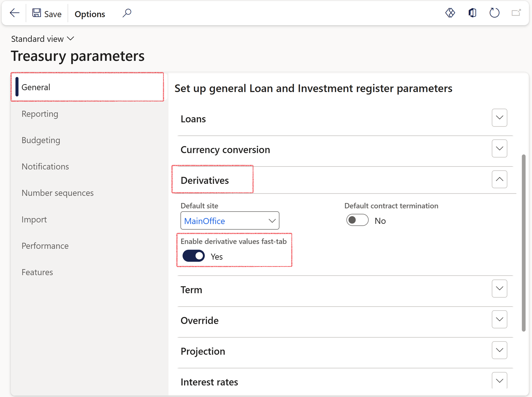Disable derivative values fast-tab toggle
Screen dimensions: 532x397
pyautogui.click(x=194, y=256)
